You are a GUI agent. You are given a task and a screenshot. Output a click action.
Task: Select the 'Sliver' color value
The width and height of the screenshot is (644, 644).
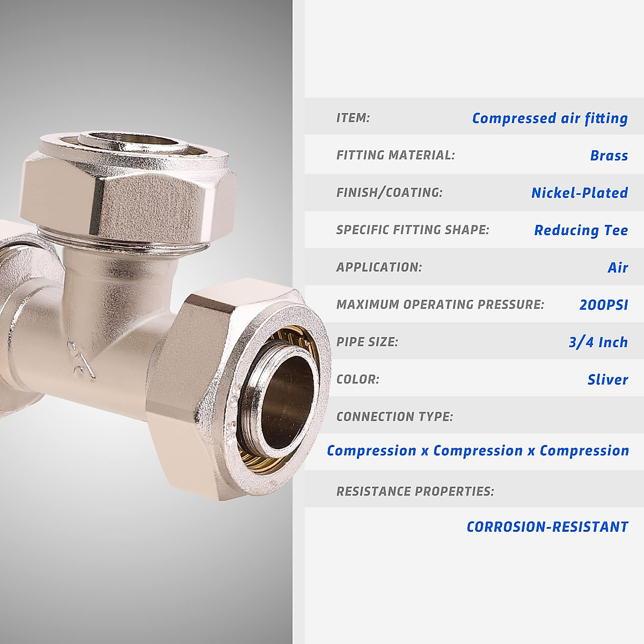[608, 379]
